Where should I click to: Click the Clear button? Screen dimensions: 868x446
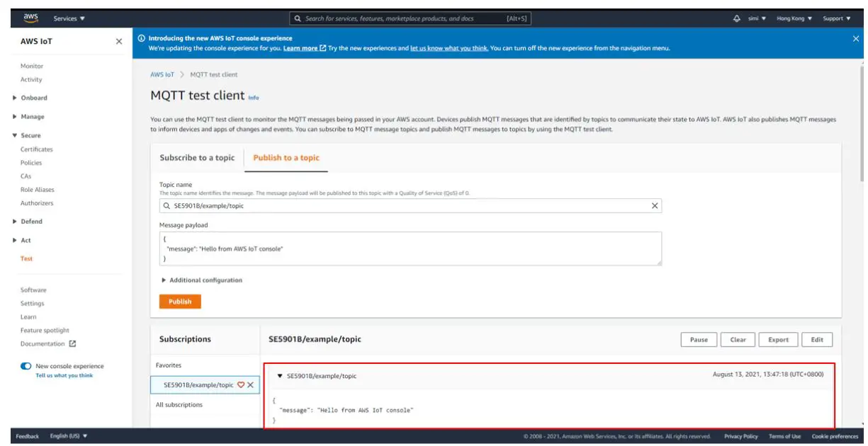[x=738, y=340]
